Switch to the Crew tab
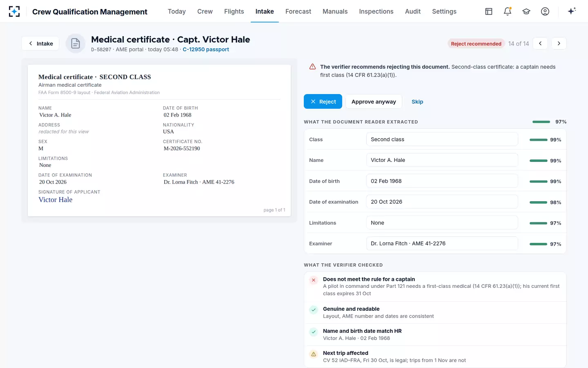 205,11
